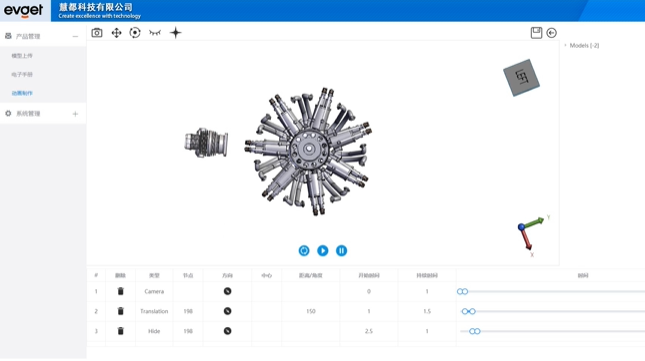645x361 pixels.
Task: Click the four-point star explode icon
Action: pos(176,32)
